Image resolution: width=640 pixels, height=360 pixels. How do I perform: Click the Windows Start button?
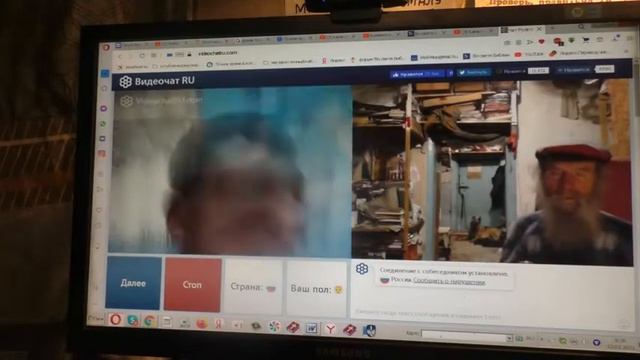[97, 318]
